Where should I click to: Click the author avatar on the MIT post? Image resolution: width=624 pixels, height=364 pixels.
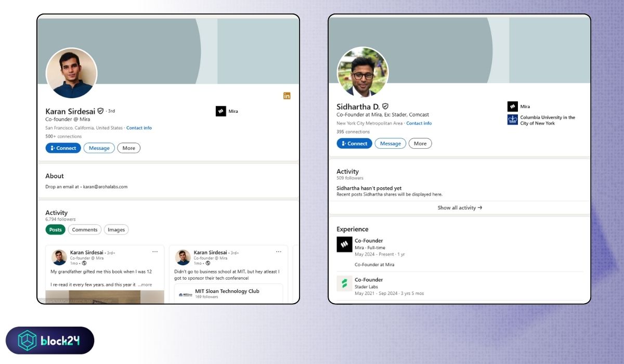183,257
